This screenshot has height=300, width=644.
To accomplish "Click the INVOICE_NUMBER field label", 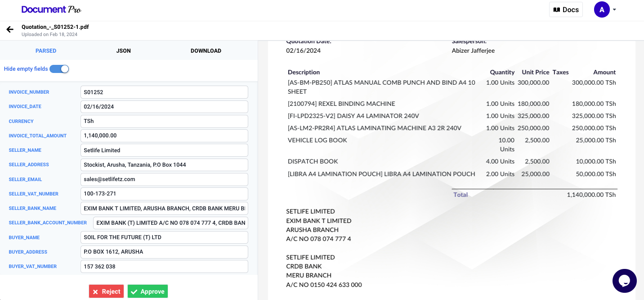I will click(28, 92).
